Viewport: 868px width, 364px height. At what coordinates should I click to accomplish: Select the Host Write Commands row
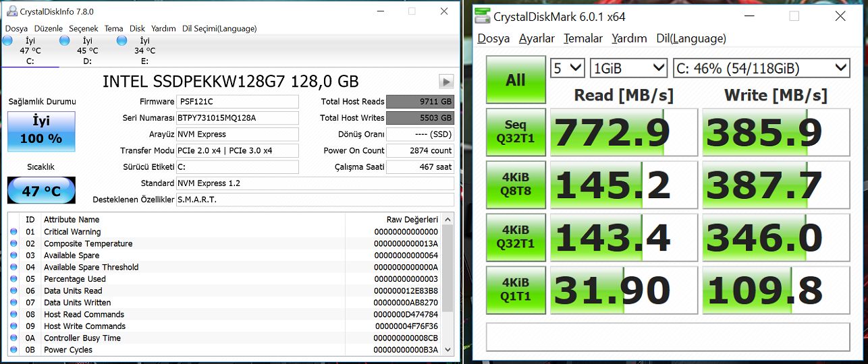(225, 326)
